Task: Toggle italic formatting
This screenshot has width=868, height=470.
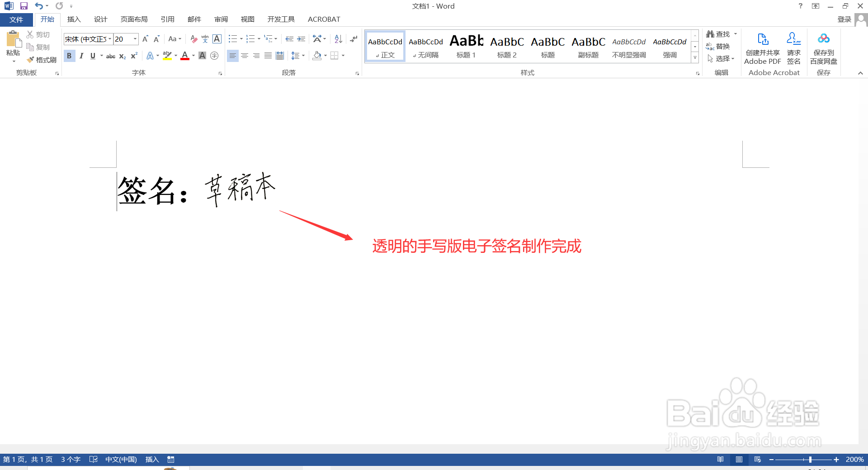Action: coord(81,55)
